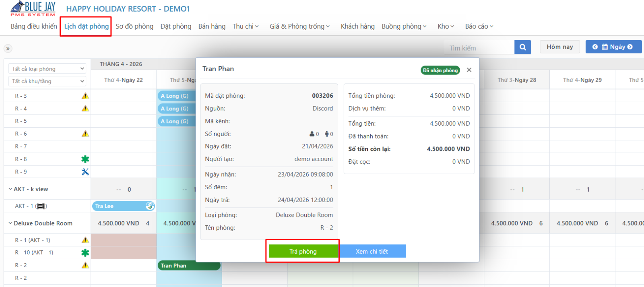
Task: Open the Giá & Phòng trống dropdown
Action: pos(300,26)
